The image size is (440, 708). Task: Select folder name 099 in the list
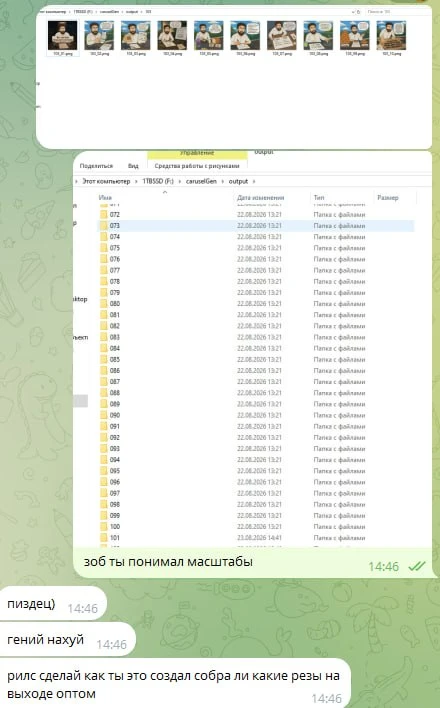pos(115,515)
